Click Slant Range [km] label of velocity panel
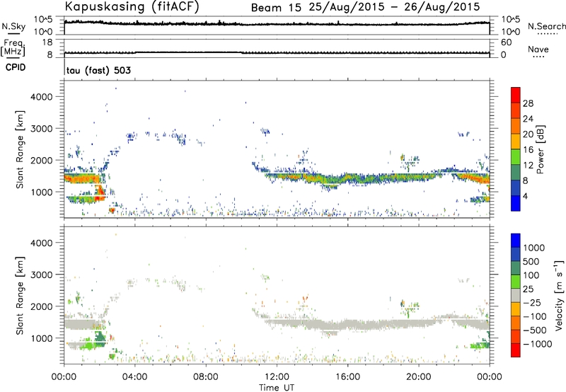This screenshot has height=392, width=566. (20, 296)
